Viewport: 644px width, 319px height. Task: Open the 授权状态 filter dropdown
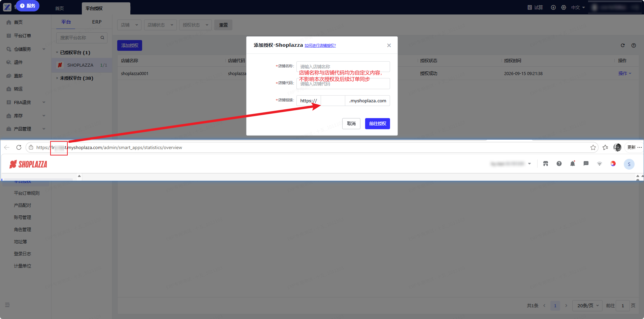(x=196, y=25)
